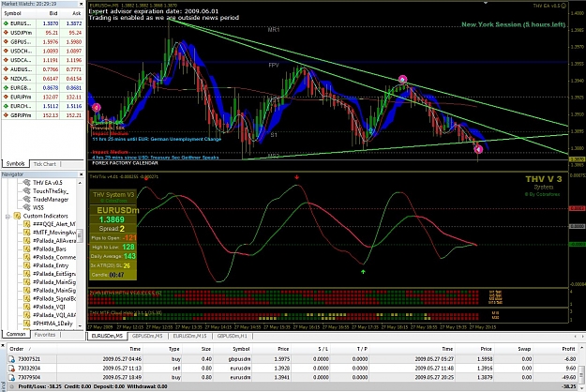
Task: Click chart tabs scroll-right arrow
Action: 582,336
